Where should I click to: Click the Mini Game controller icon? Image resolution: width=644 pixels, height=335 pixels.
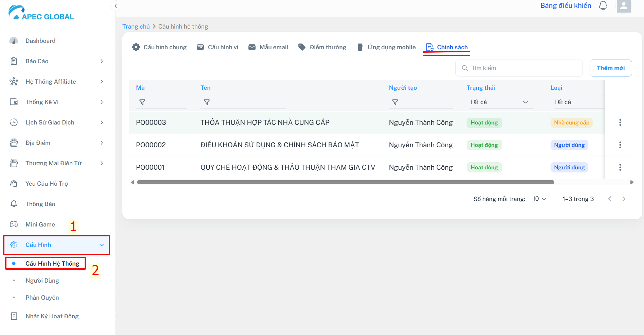point(14,224)
